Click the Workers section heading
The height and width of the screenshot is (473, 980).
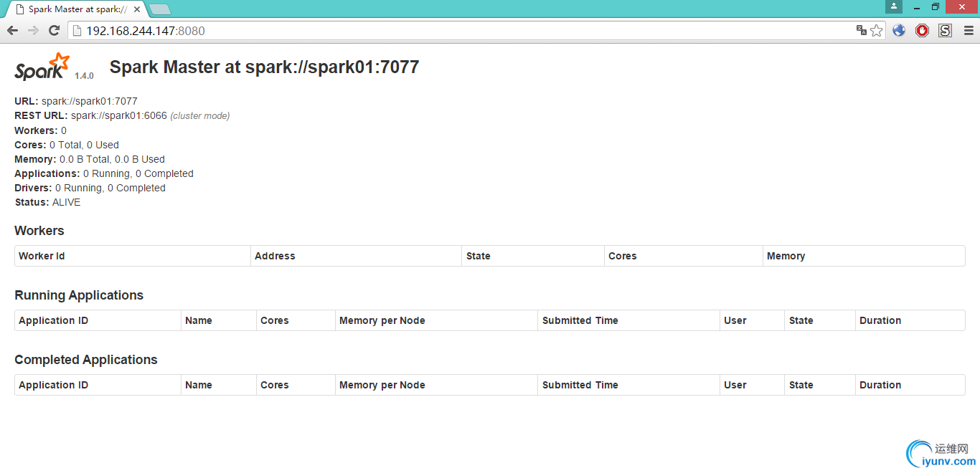click(39, 231)
